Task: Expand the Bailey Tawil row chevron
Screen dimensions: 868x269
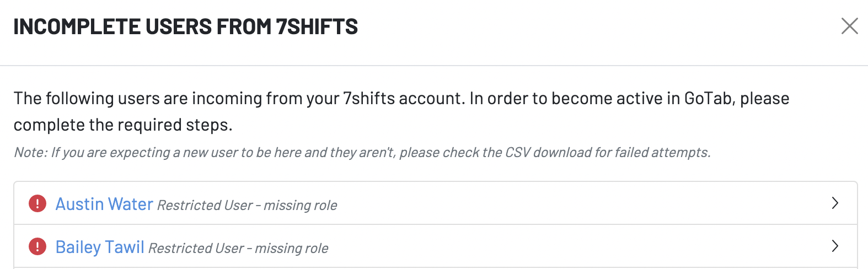Action: pyautogui.click(x=835, y=246)
